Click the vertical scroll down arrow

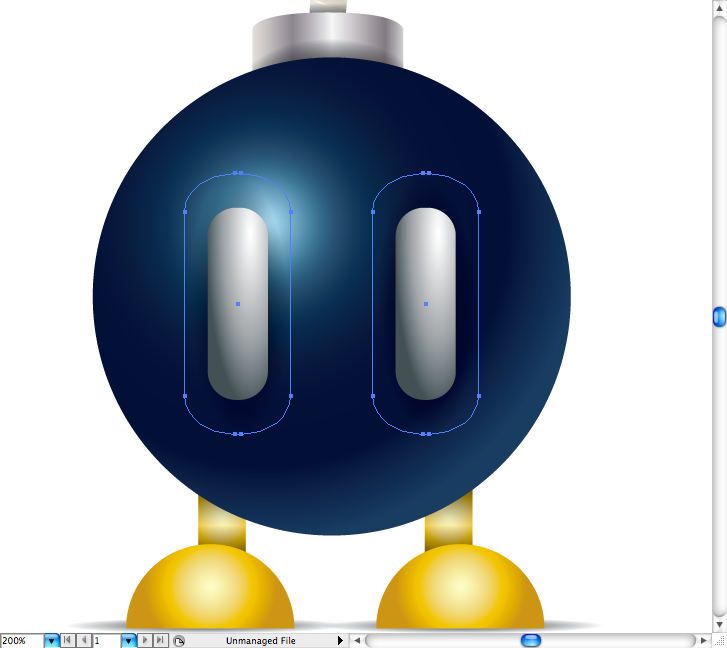pyautogui.click(x=719, y=624)
